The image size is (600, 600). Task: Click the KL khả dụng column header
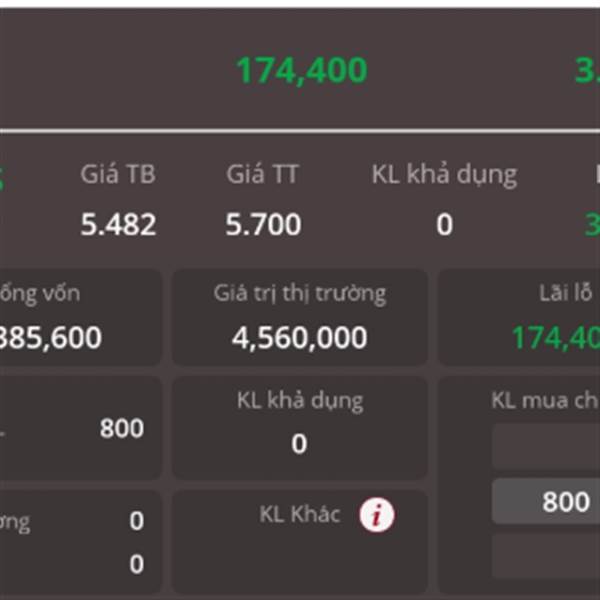click(444, 175)
